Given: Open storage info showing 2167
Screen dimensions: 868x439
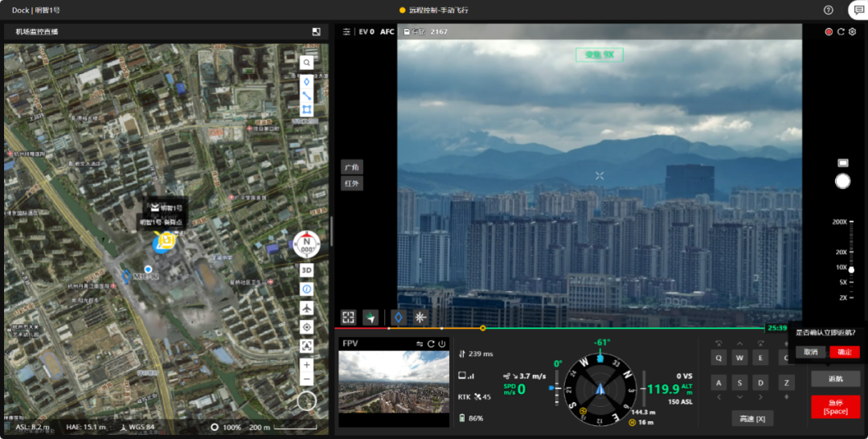Looking at the screenshot, I should tap(425, 31).
